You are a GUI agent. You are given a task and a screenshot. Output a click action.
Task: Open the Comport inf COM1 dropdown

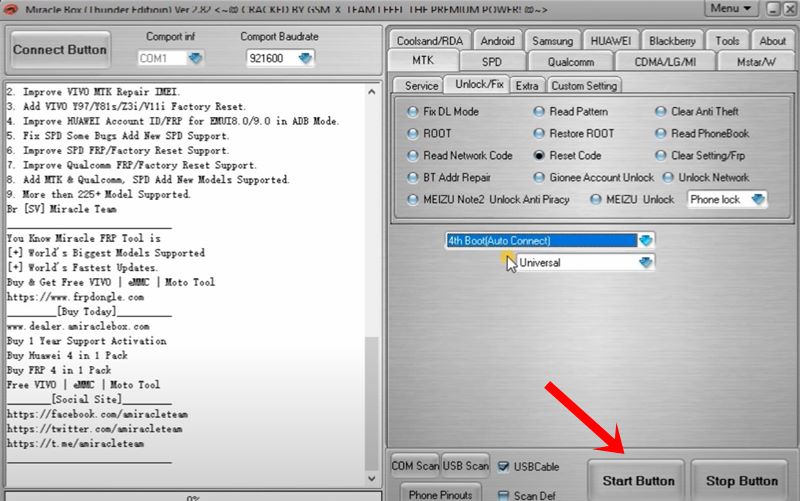click(195, 58)
